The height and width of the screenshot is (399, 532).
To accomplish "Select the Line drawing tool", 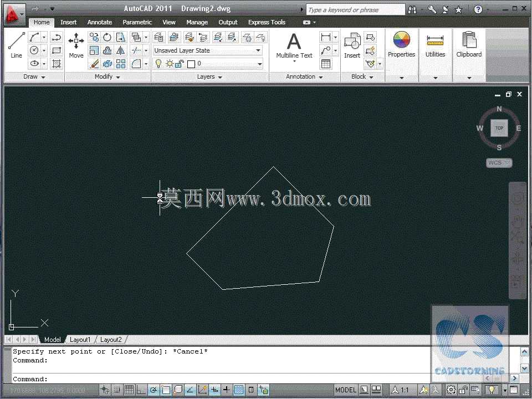I will point(16,45).
